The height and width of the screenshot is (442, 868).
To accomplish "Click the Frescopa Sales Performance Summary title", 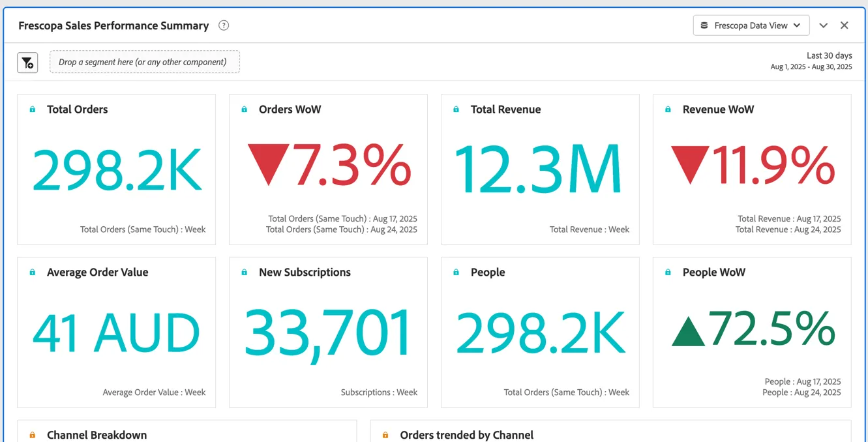I will pos(113,25).
